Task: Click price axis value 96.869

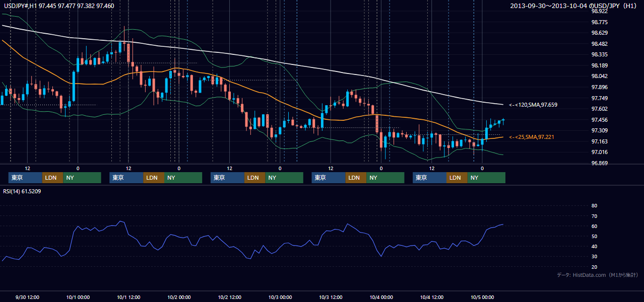Action: point(599,163)
